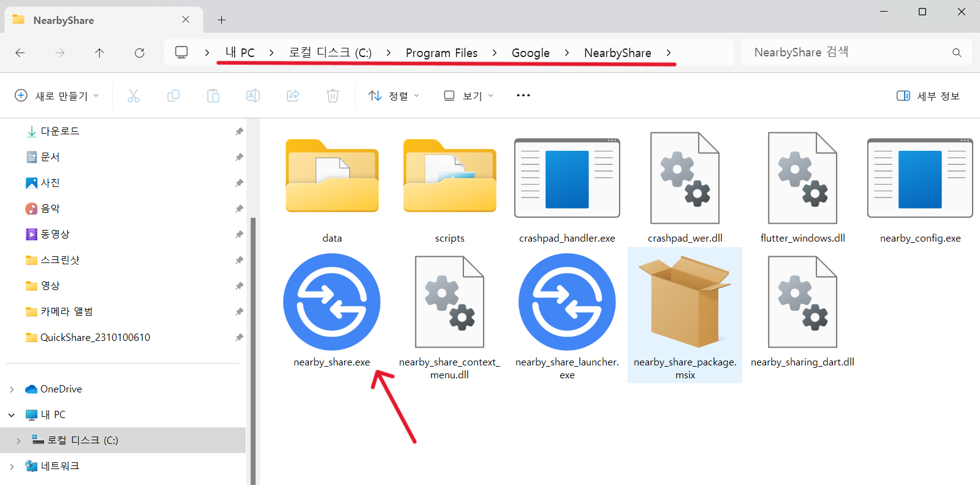This screenshot has width=980, height=485.
Task: Go back with the back arrow
Action: 20,53
